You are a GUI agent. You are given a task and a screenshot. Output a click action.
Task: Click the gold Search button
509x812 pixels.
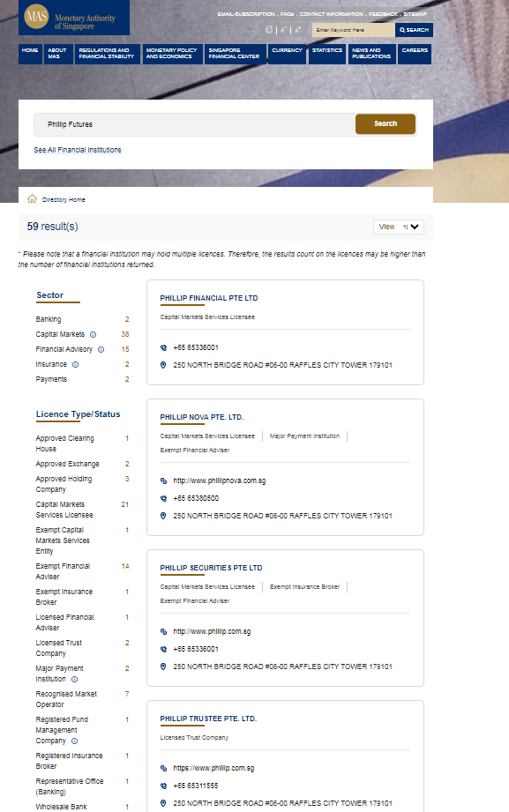385,123
